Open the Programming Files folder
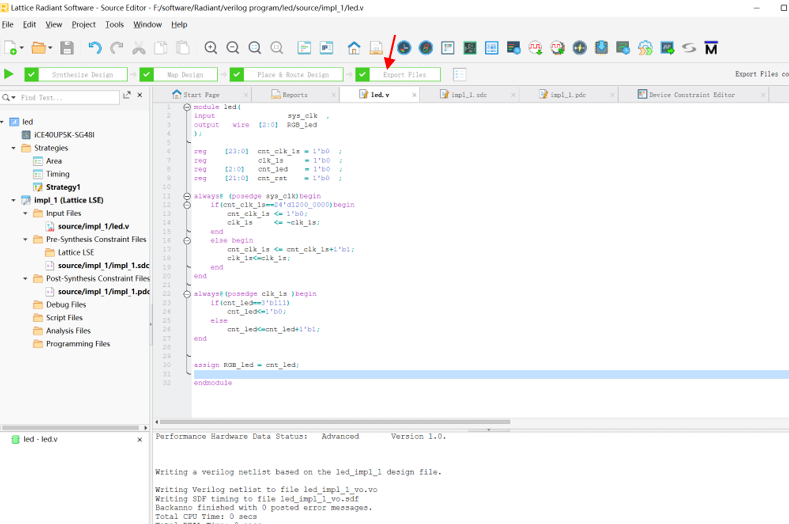 click(x=77, y=344)
